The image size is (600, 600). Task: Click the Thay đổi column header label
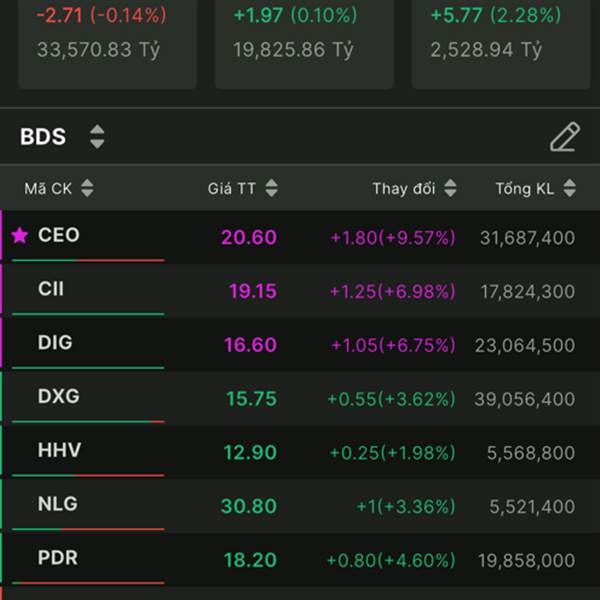404,188
